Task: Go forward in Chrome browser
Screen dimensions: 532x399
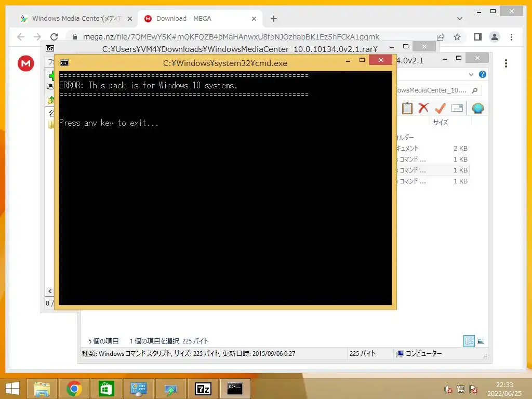Action: tap(37, 37)
